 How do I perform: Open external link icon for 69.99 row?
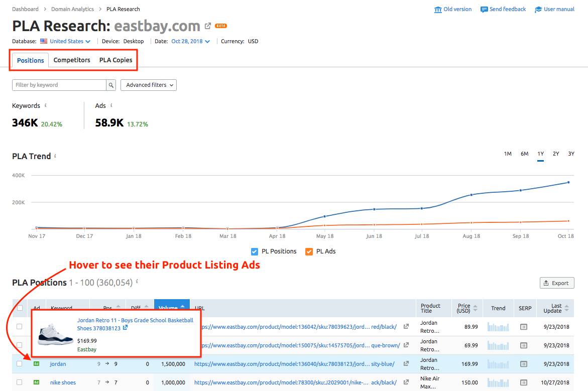[x=406, y=345]
